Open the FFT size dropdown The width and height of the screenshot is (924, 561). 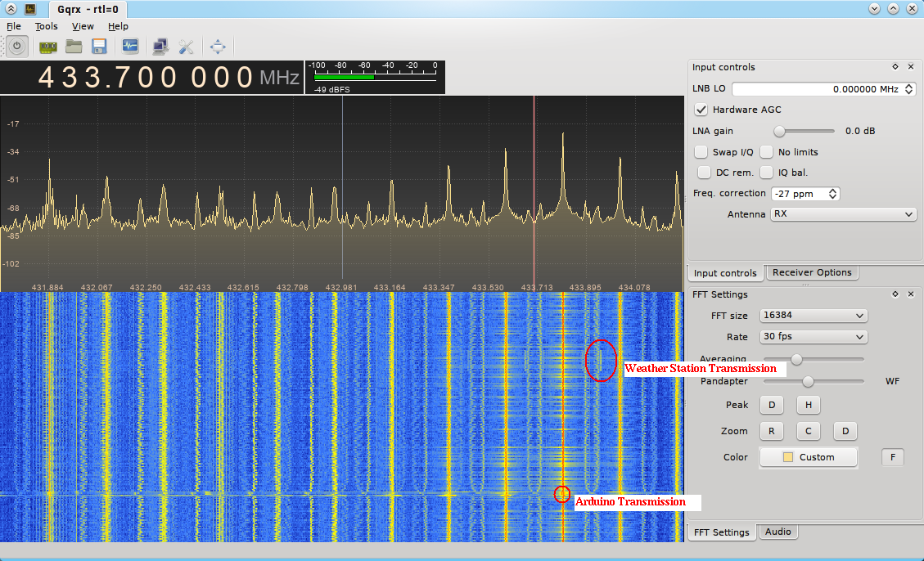pos(813,315)
